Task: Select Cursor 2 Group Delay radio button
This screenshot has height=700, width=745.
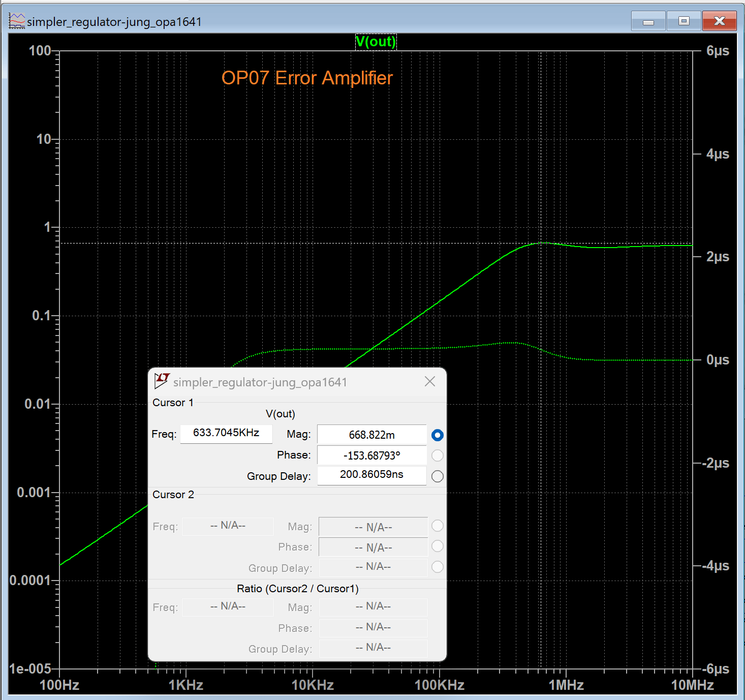Action: pos(437,567)
